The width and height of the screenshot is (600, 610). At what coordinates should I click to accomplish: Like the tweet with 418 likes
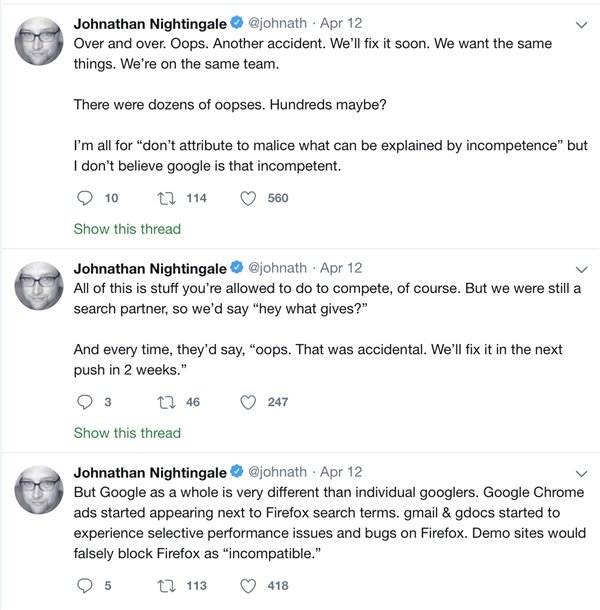pyautogui.click(x=248, y=586)
